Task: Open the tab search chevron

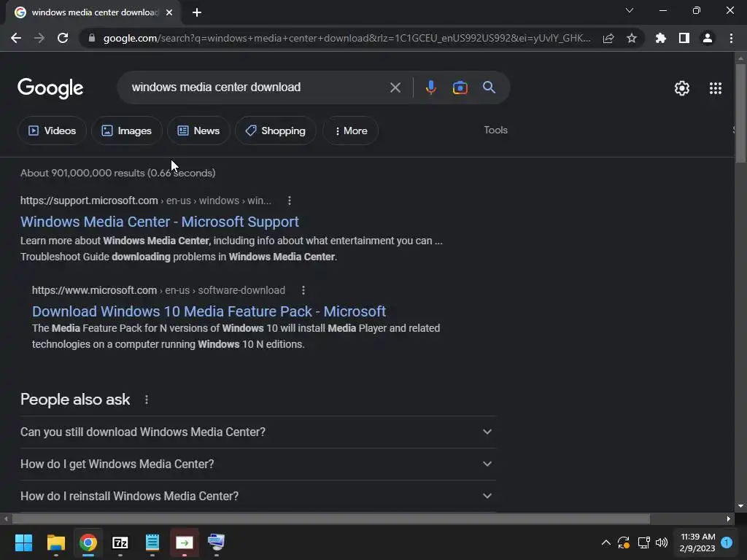Action: click(630, 10)
